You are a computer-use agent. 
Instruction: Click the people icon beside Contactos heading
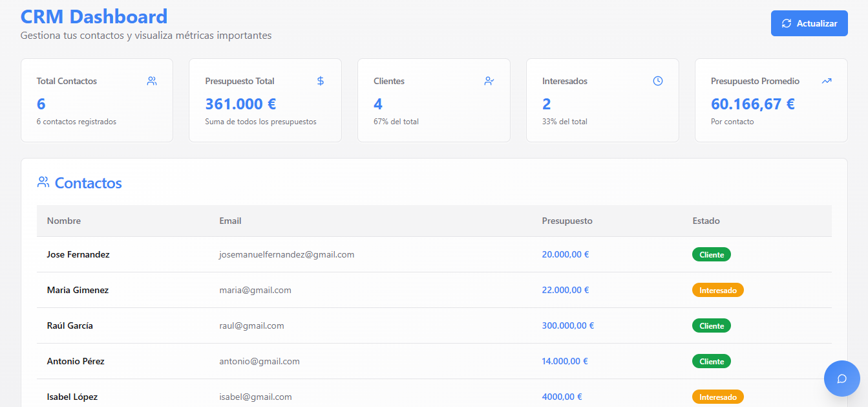[43, 182]
